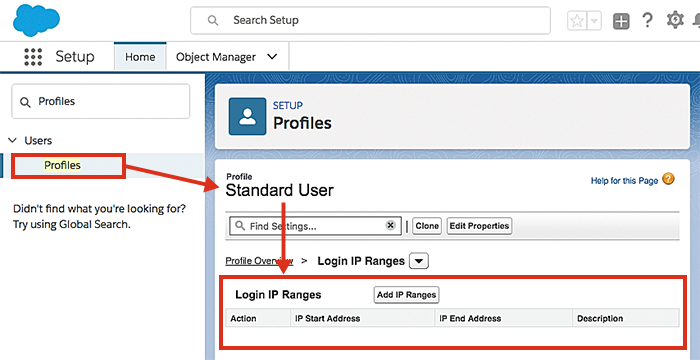Click the Clone button
The height and width of the screenshot is (360, 700).
427,226
